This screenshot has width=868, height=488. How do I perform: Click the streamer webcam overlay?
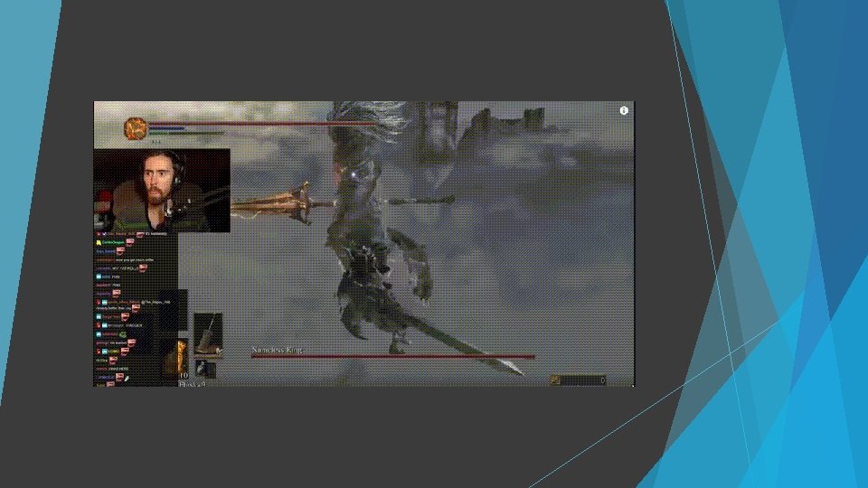162,191
